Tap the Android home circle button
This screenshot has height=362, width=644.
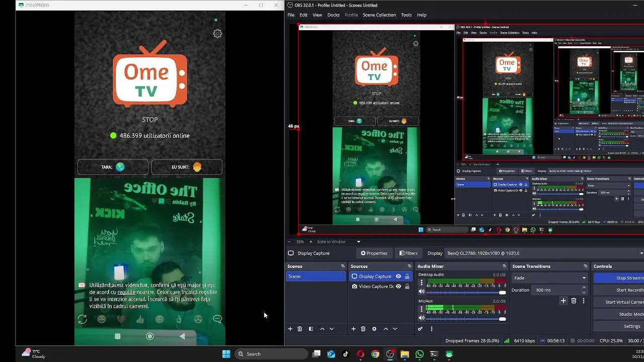click(x=150, y=336)
